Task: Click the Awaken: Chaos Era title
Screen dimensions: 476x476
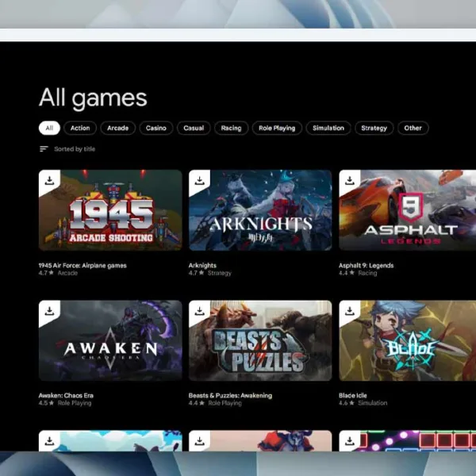Action: click(66, 396)
